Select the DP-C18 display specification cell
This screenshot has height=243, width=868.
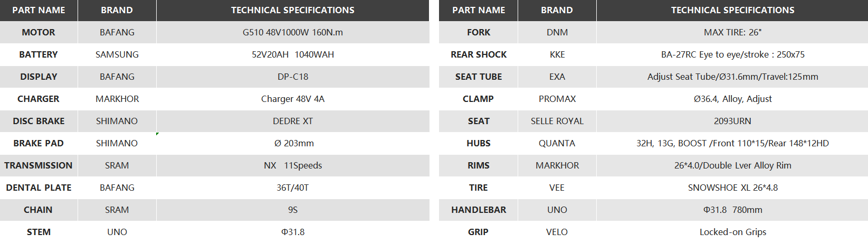pos(292,77)
